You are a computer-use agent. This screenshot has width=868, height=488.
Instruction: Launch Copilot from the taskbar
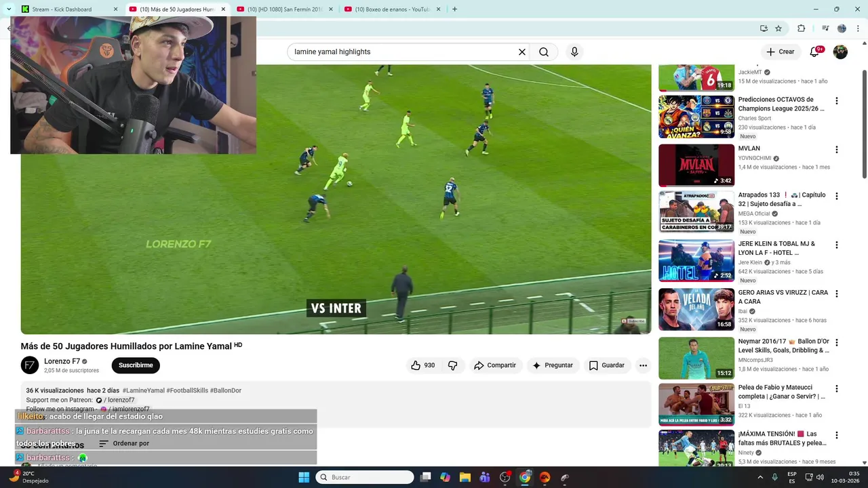tap(445, 477)
